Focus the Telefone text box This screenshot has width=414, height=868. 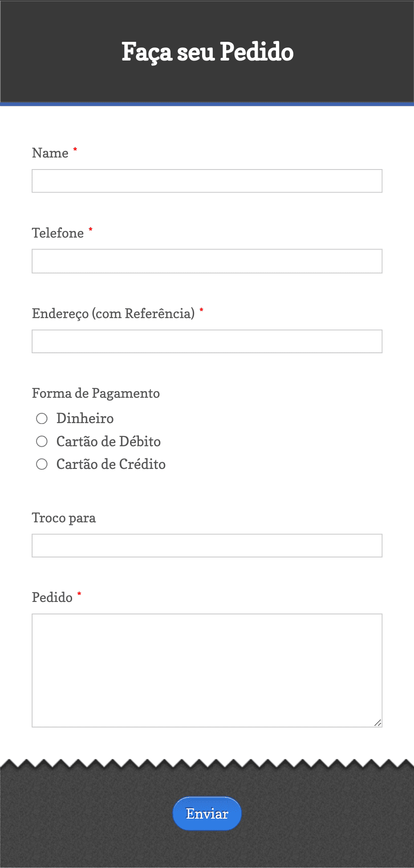point(207,261)
